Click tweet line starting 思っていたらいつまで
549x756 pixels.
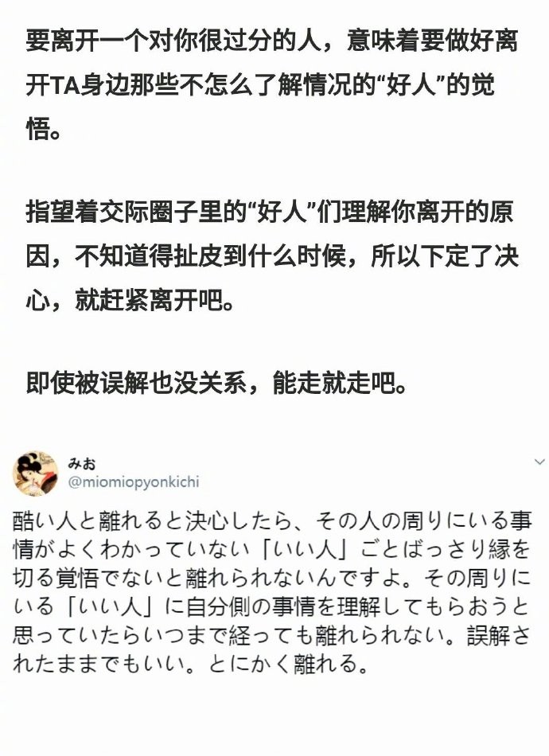pos(271,636)
